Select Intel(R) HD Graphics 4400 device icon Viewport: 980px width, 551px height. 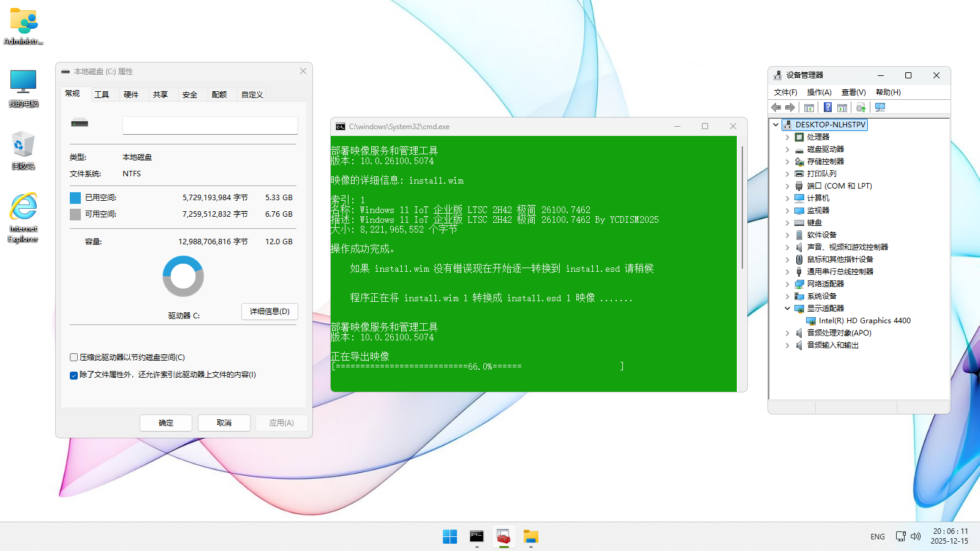[x=811, y=321]
